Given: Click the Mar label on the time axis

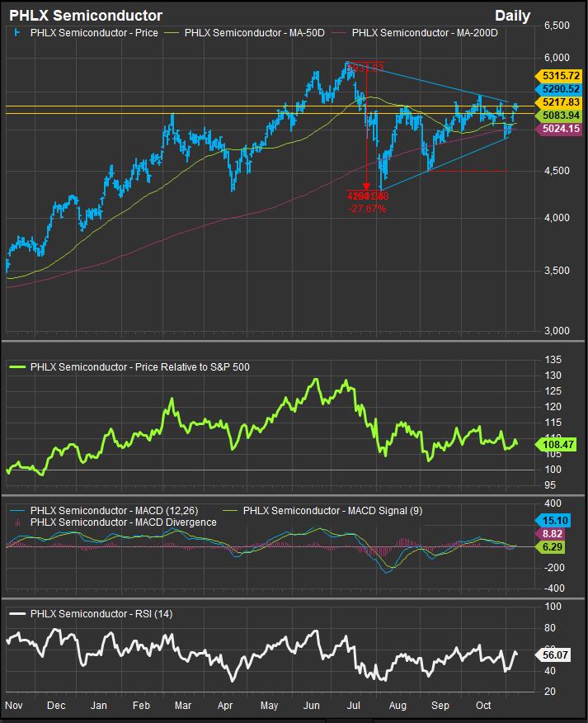Looking at the screenshot, I should click(x=183, y=706).
